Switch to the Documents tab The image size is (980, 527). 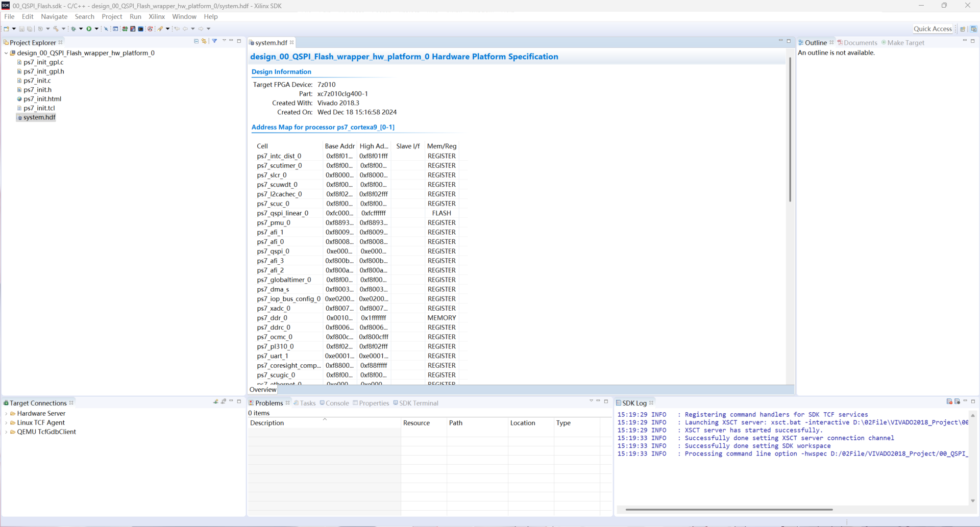point(857,43)
